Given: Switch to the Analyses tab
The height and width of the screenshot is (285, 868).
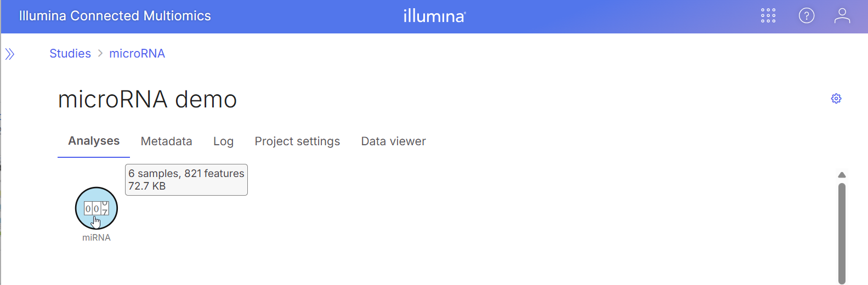Looking at the screenshot, I should (x=94, y=141).
